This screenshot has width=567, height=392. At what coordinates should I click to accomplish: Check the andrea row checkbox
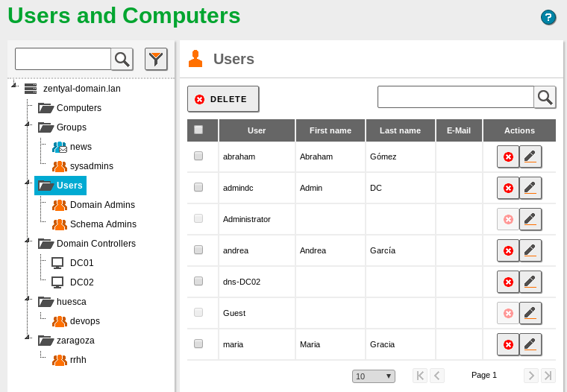[198, 250]
